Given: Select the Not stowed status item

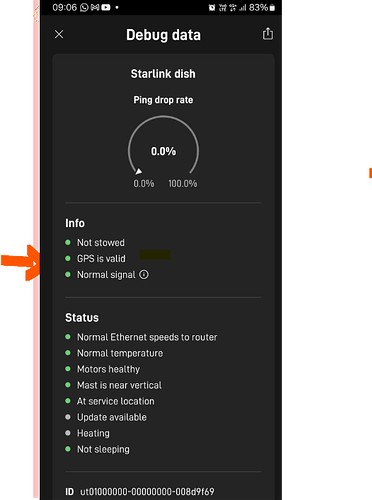Looking at the screenshot, I should point(101,243).
